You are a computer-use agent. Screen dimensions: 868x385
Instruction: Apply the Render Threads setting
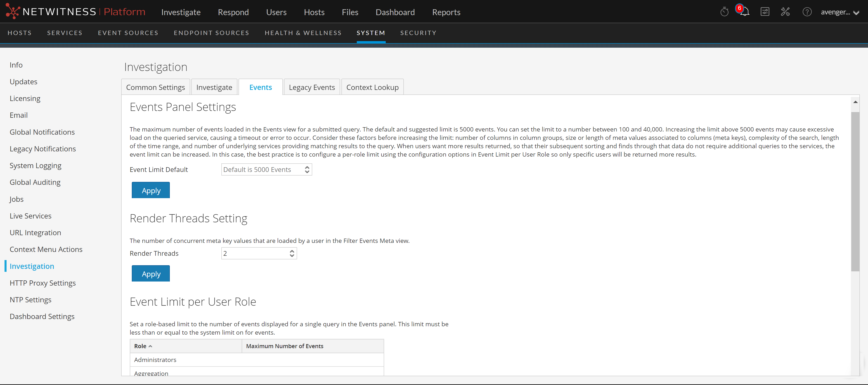(151, 274)
